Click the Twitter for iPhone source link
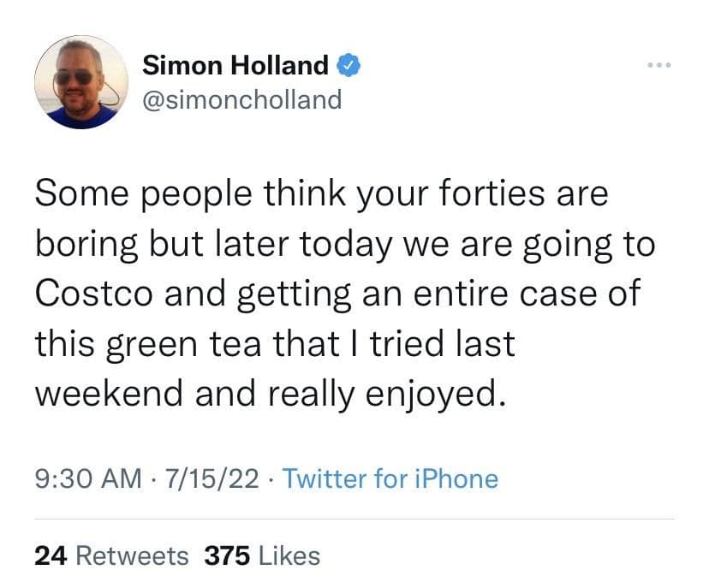 (x=390, y=478)
